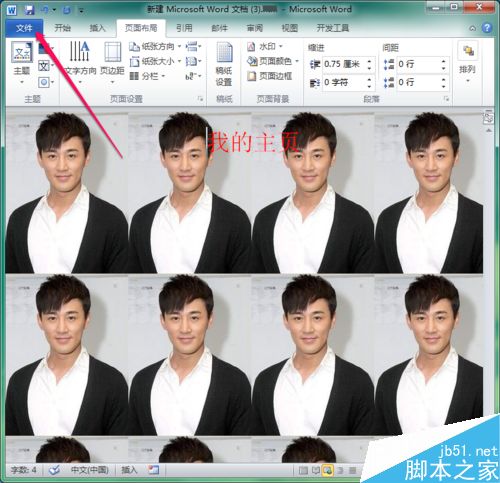Open the 纸张方向 orientation dropdown
500x483 pixels.
click(x=155, y=46)
